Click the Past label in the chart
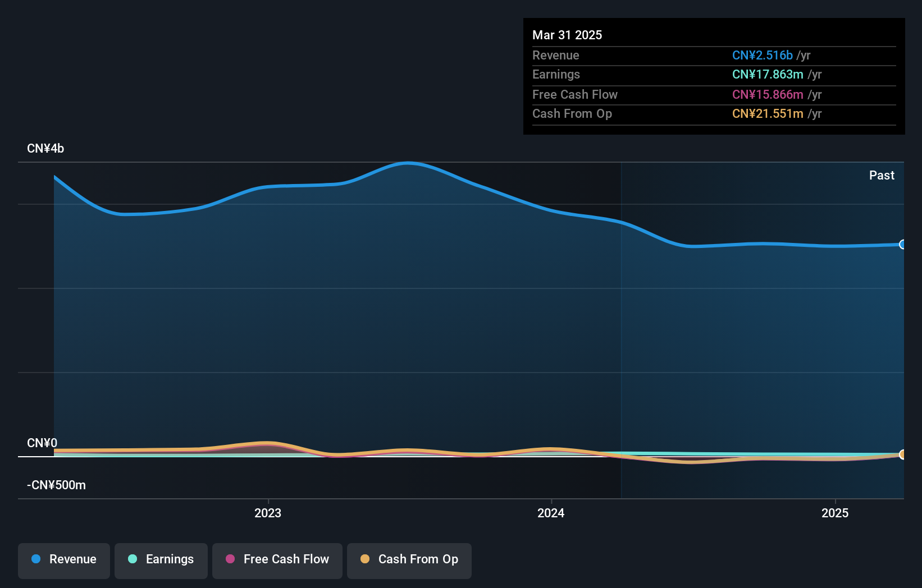This screenshot has height=588, width=922. pyautogui.click(x=882, y=175)
